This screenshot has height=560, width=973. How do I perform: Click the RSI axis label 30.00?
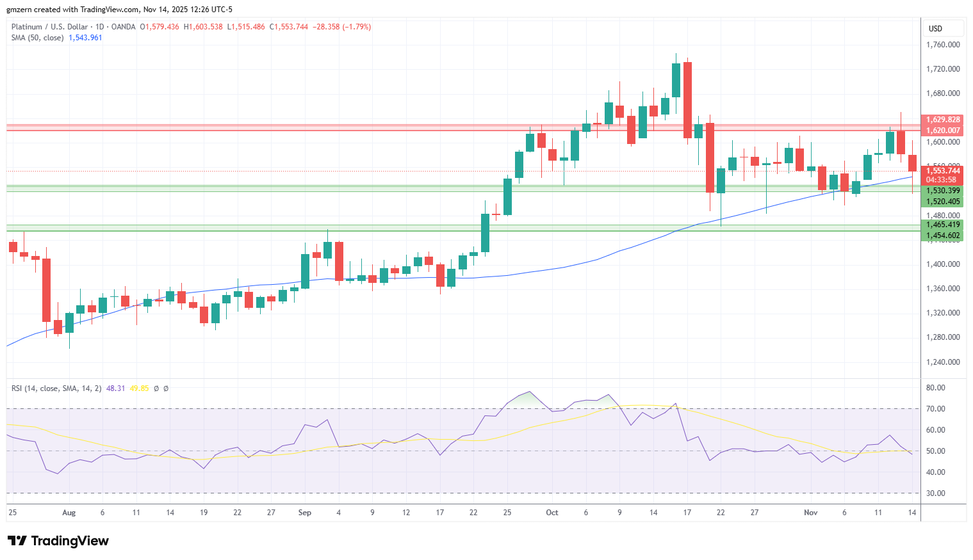tap(936, 493)
